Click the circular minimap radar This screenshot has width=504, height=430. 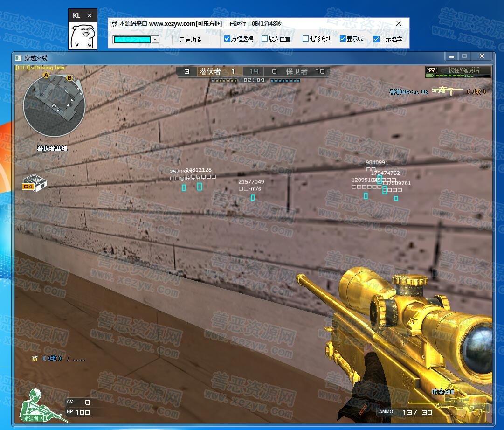(x=54, y=106)
